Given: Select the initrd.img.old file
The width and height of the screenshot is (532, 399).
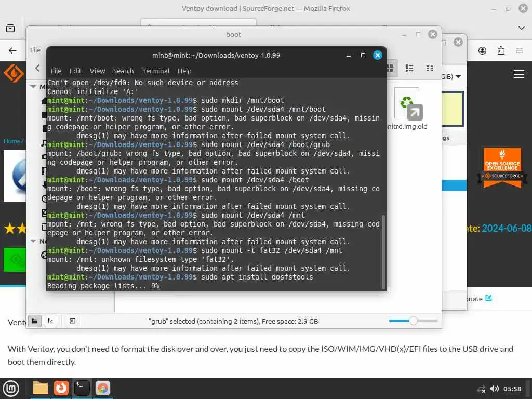Looking at the screenshot, I should tap(407, 109).
